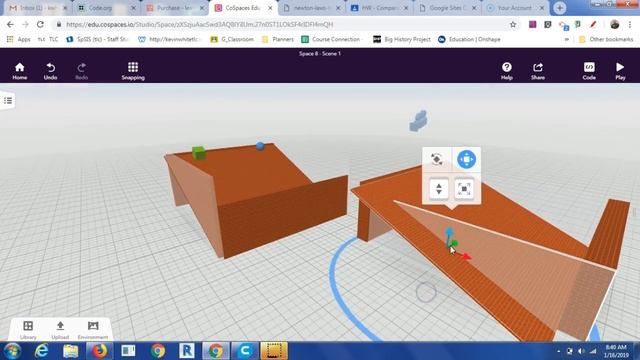Toggle the Snapping grid option

pyautogui.click(x=133, y=71)
